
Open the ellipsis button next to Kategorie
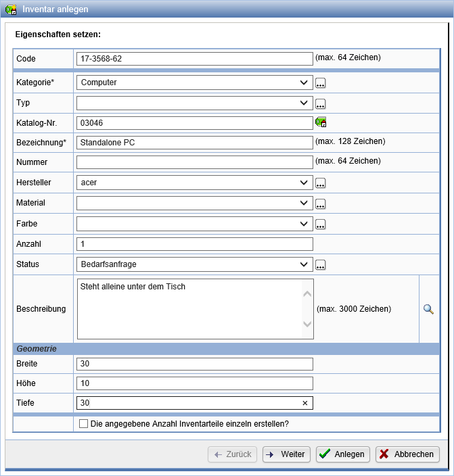tap(321, 83)
